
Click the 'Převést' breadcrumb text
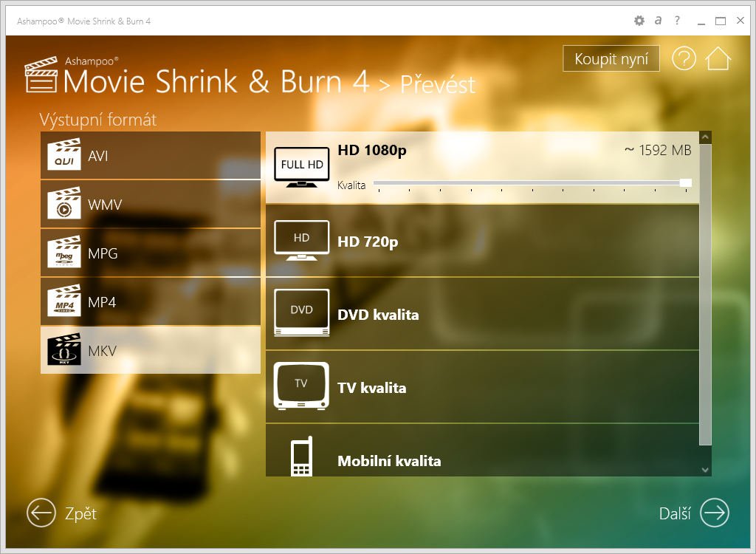(438, 84)
